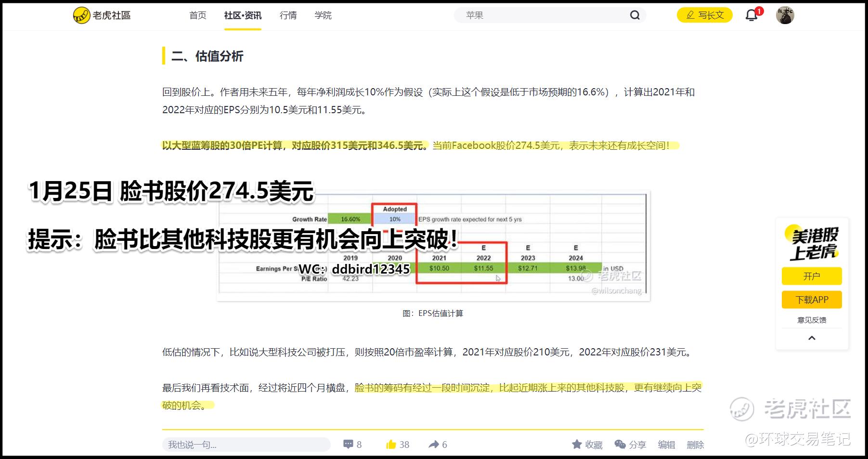Image resolution: width=868 pixels, height=459 pixels.
Task: Click the 老虎社區 tiger logo
Action: pos(102,15)
